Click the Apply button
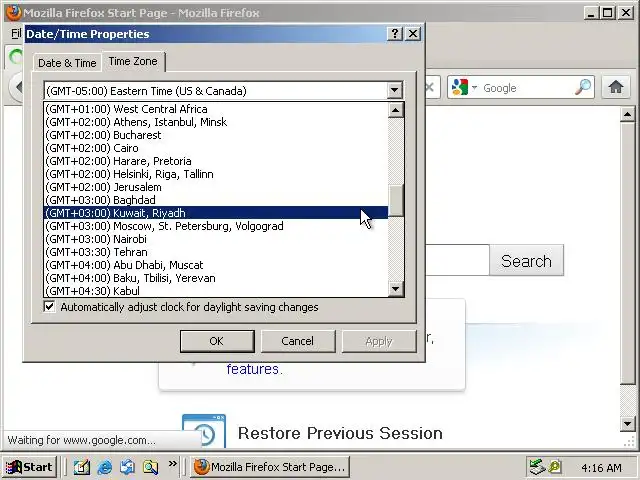 [379, 341]
